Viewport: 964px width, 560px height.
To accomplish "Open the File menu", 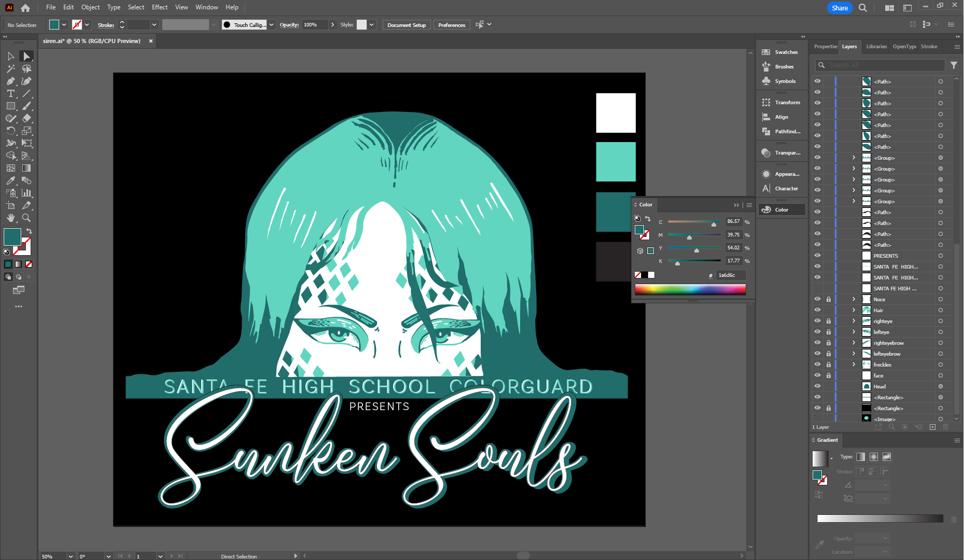I will tap(51, 7).
